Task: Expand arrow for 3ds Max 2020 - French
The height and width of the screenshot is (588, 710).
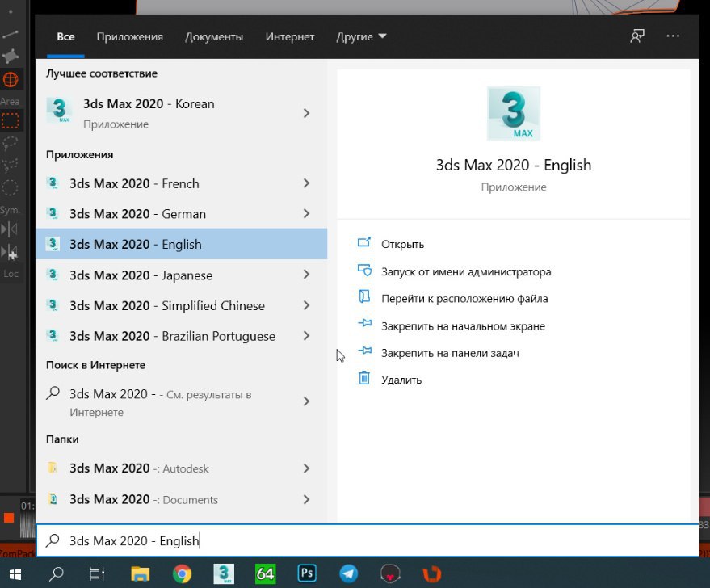Action: click(x=307, y=183)
